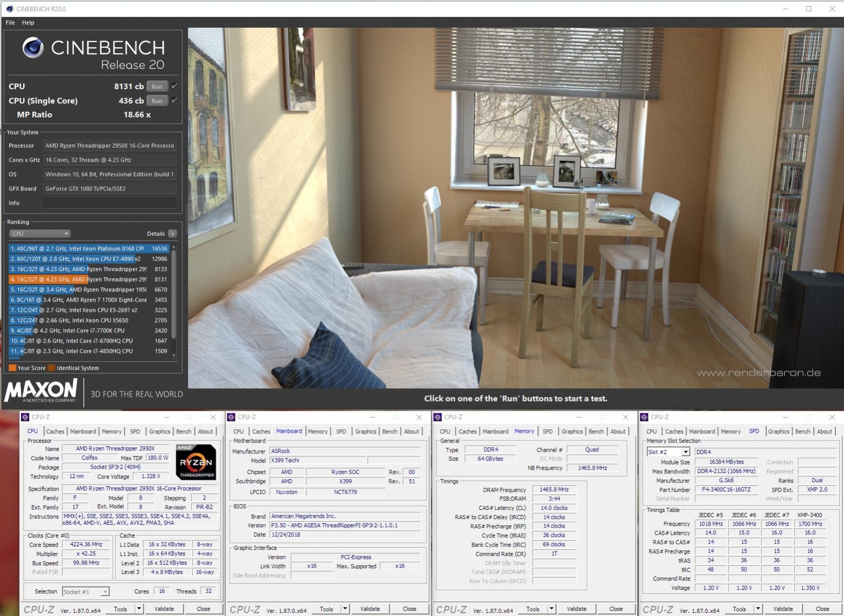Click the 8131 cb CPU score
This screenshot has height=616, width=844.
point(129,86)
